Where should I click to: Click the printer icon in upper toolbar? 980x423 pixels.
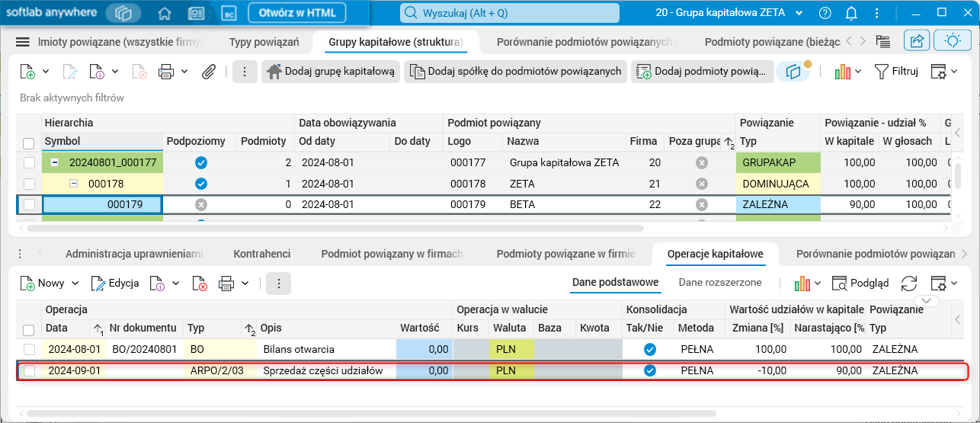(x=165, y=72)
